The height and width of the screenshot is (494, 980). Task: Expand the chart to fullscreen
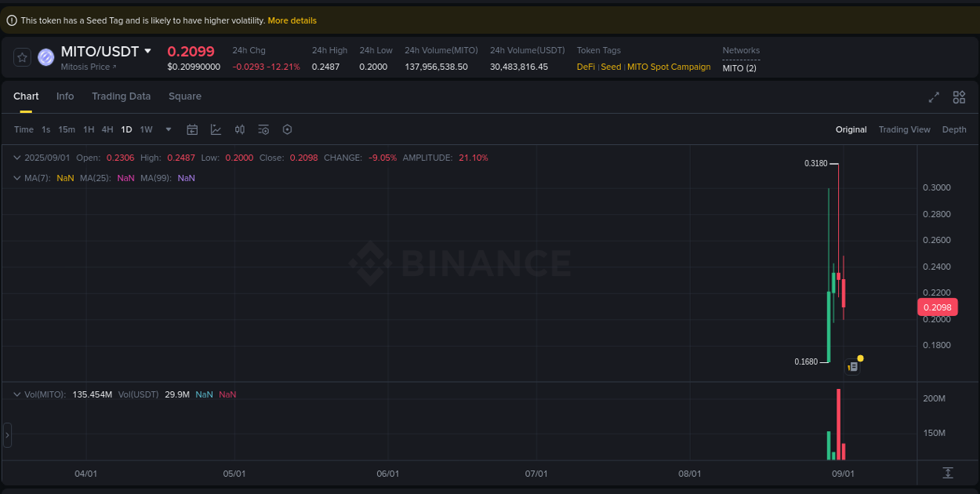click(x=934, y=97)
